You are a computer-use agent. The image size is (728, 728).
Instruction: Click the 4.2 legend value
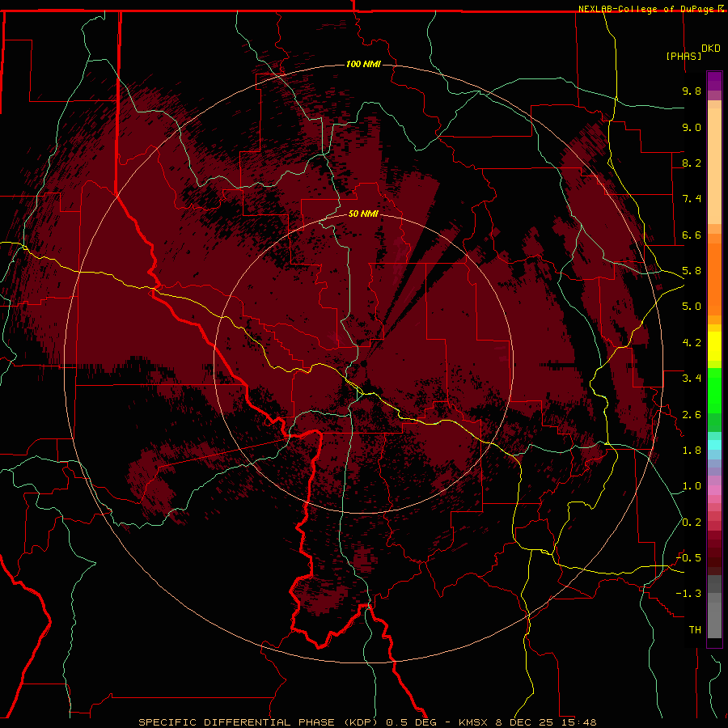(692, 343)
